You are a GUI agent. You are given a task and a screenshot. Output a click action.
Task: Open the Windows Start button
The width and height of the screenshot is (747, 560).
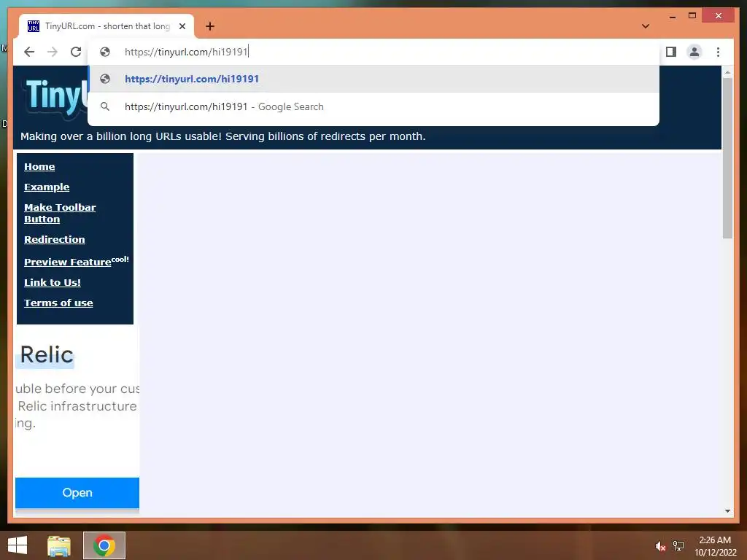[x=18, y=545]
